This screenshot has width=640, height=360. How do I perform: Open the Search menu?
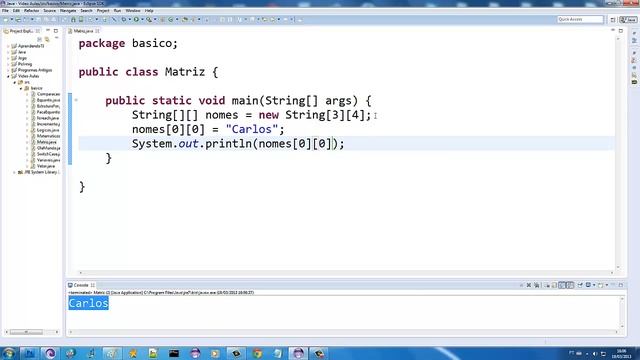86,11
